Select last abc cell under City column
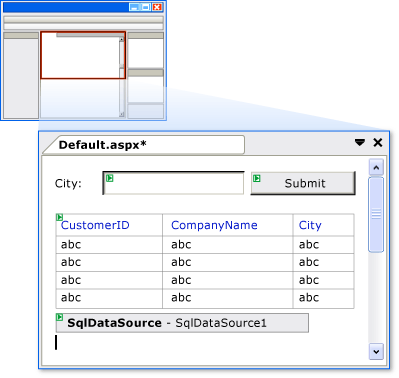The width and height of the screenshot is (399, 378). tap(323, 298)
